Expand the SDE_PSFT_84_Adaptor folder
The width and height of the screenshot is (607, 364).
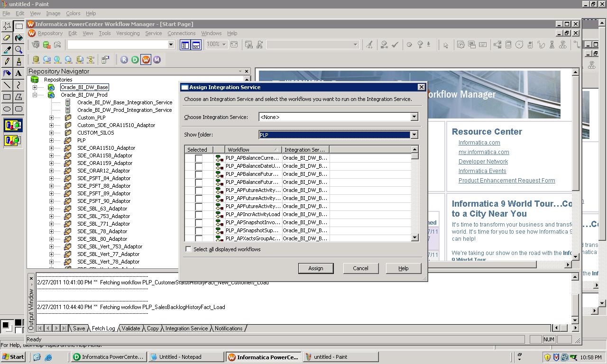(51, 178)
